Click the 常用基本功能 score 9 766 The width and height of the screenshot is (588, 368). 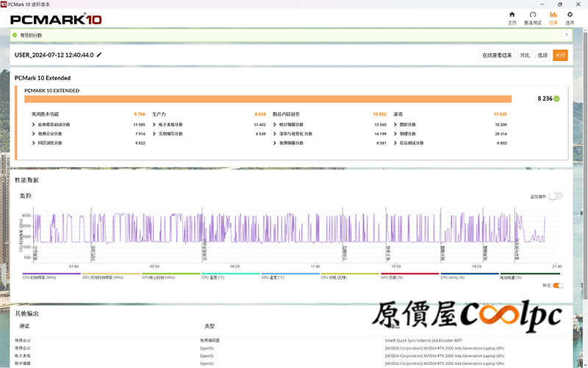pos(140,114)
